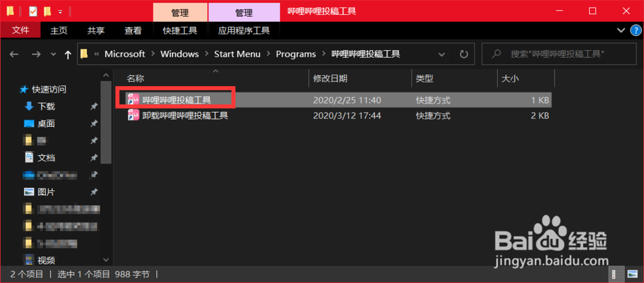Click the navigation pane scroll down arrow
The height and width of the screenshot is (283, 644).
106,260
